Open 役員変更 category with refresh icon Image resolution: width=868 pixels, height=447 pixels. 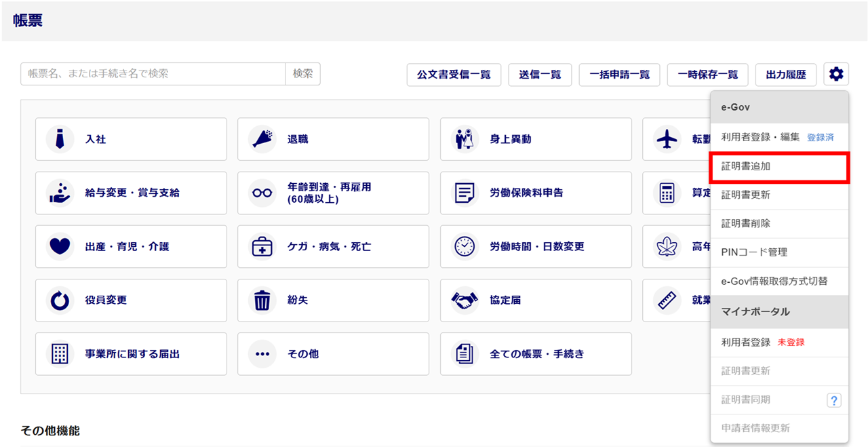(x=131, y=300)
